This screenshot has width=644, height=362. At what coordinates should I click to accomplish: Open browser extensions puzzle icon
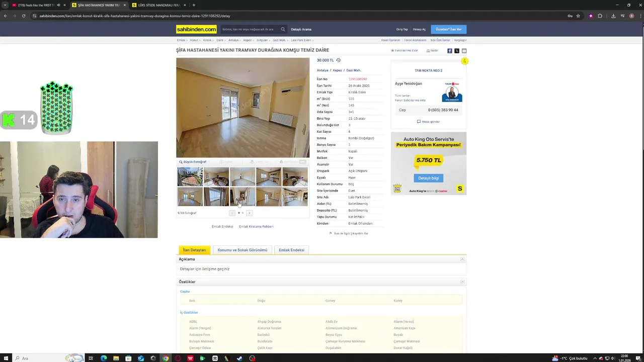pyautogui.click(x=600, y=16)
